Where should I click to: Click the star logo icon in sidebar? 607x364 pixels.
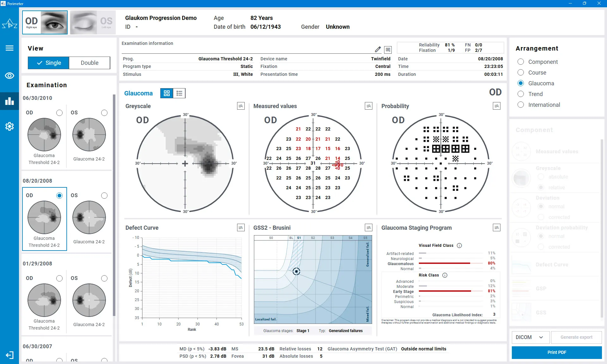9,24
